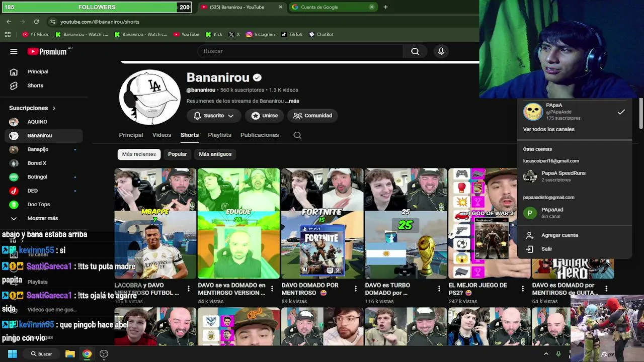Open the MBAPPE short thumbnail
The image size is (644, 362).
[155, 223]
